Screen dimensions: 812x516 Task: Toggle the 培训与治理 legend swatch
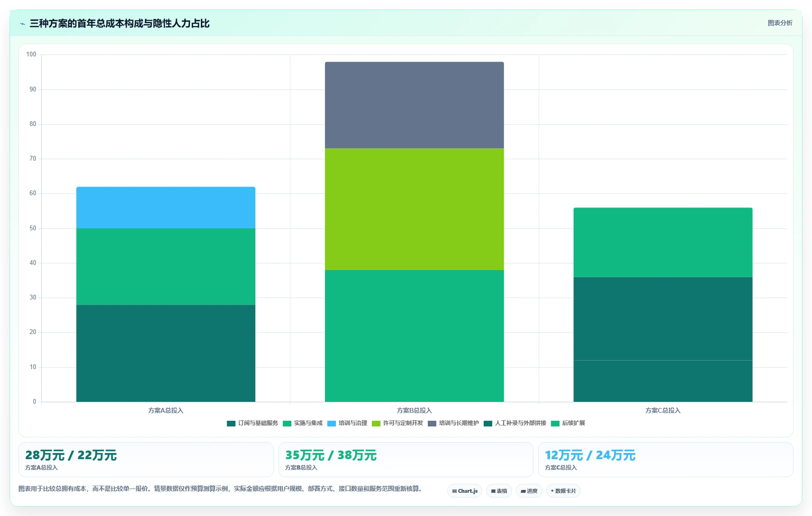tap(332, 423)
